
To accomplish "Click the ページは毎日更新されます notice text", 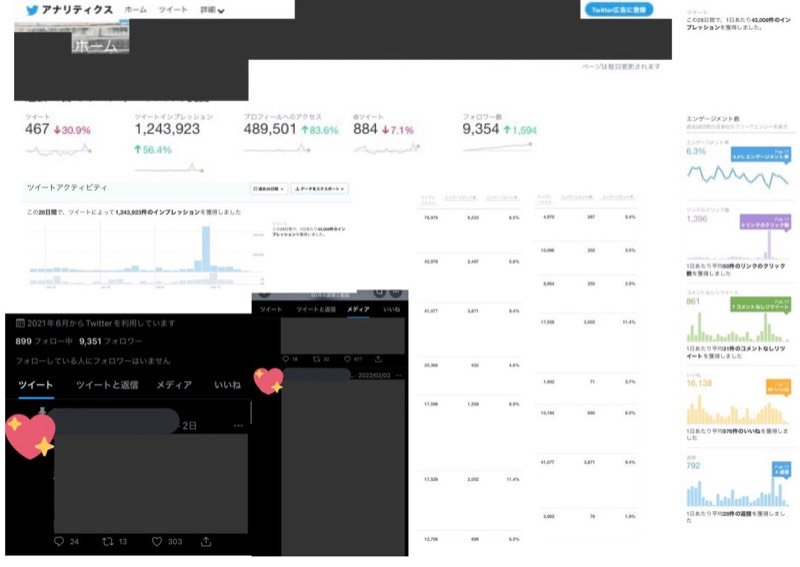I will 621,66.
